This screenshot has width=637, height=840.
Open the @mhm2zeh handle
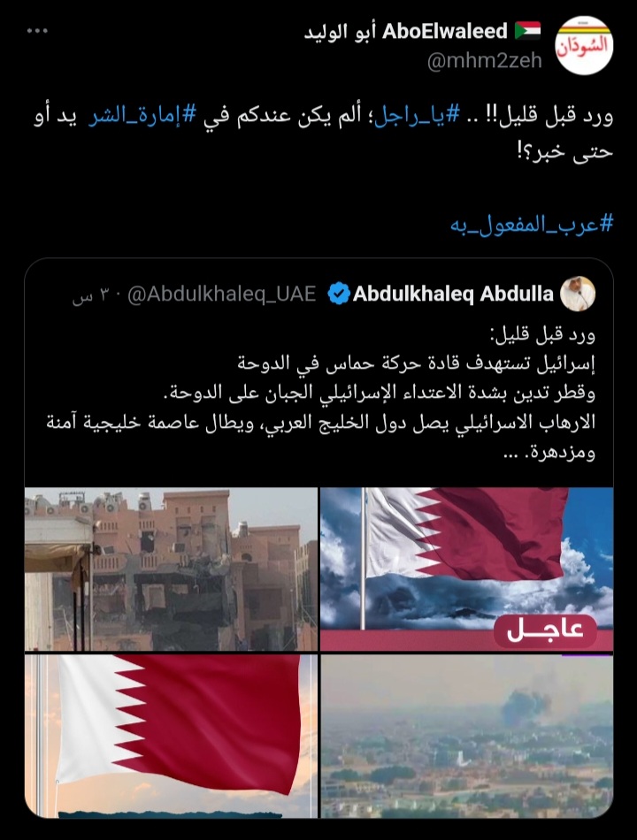pos(485,61)
